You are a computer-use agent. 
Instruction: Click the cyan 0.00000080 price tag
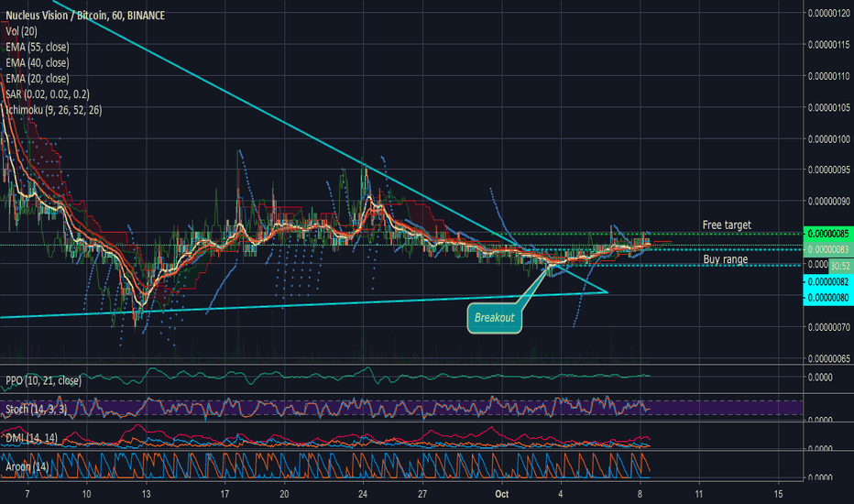click(828, 298)
